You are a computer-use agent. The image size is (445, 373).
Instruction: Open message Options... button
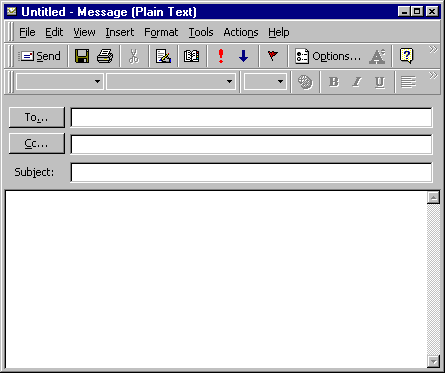pyautogui.click(x=328, y=56)
